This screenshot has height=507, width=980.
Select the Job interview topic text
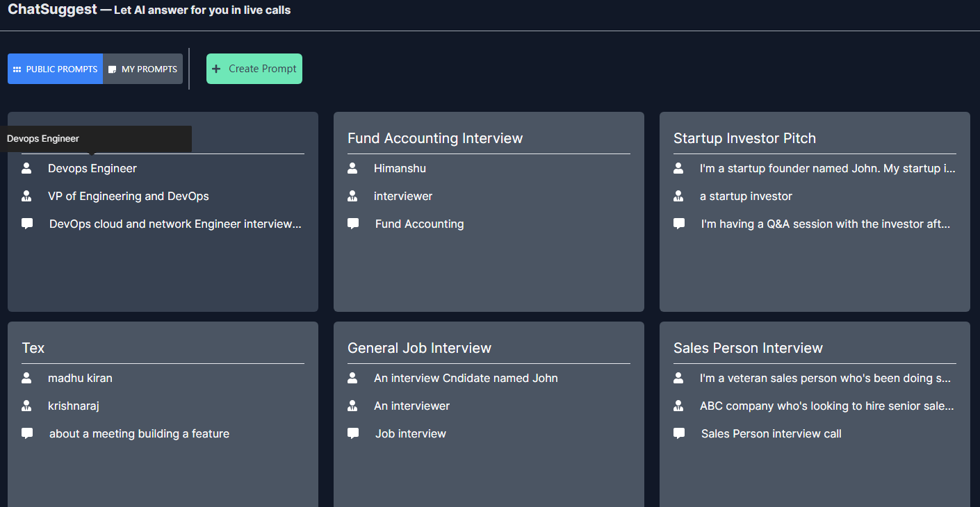coord(411,433)
